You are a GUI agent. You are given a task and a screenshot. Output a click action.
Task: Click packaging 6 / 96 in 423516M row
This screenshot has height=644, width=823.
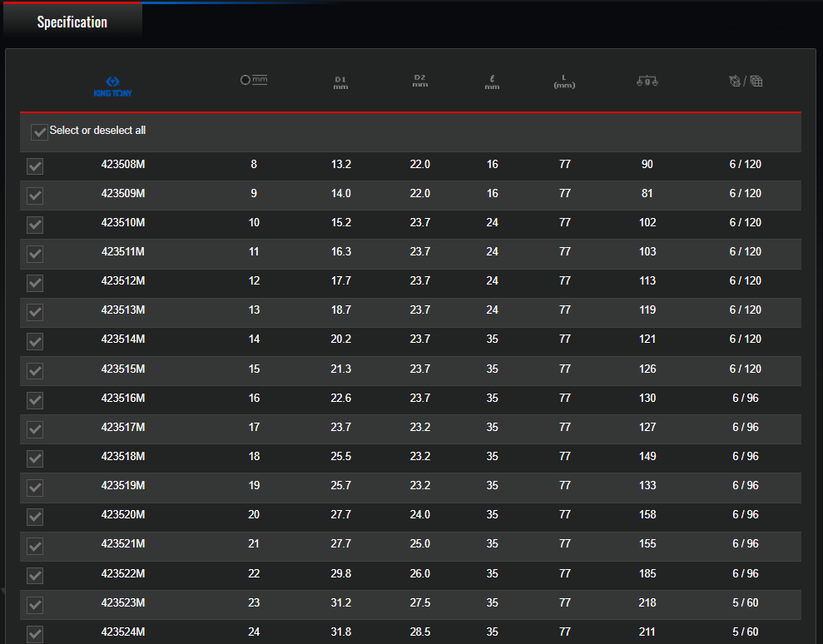pyautogui.click(x=746, y=398)
